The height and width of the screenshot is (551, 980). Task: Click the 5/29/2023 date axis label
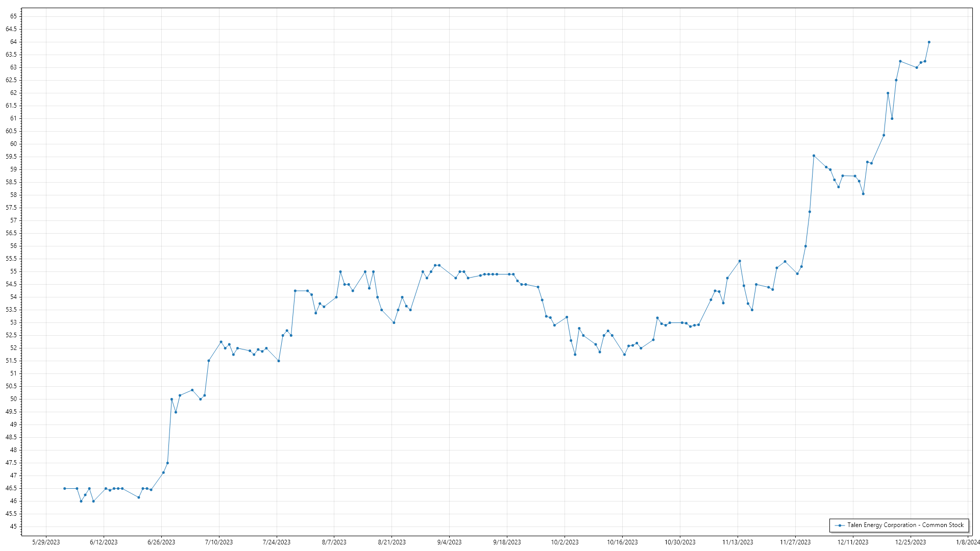(x=46, y=542)
